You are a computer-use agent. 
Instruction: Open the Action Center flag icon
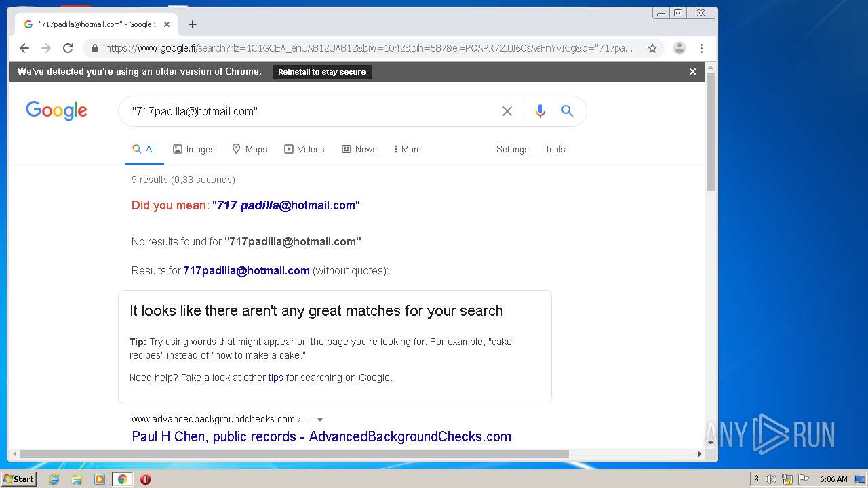pos(804,479)
